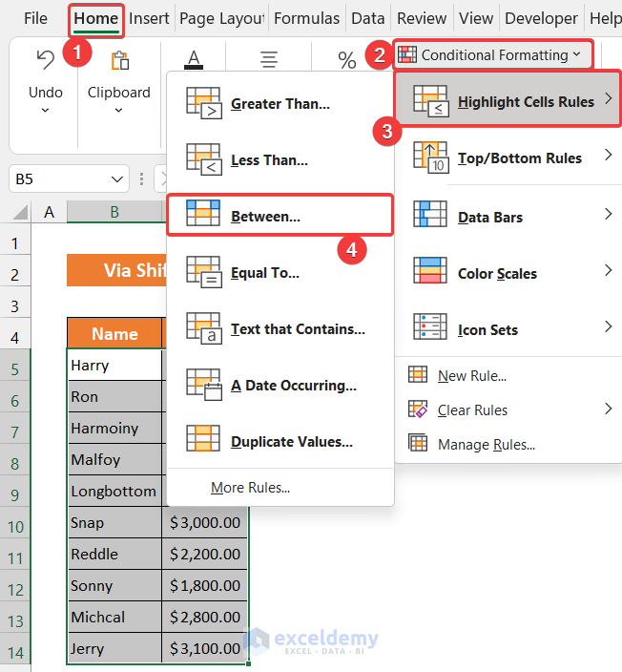Open the Data tab
This screenshot has height=672, width=622.
click(x=368, y=18)
